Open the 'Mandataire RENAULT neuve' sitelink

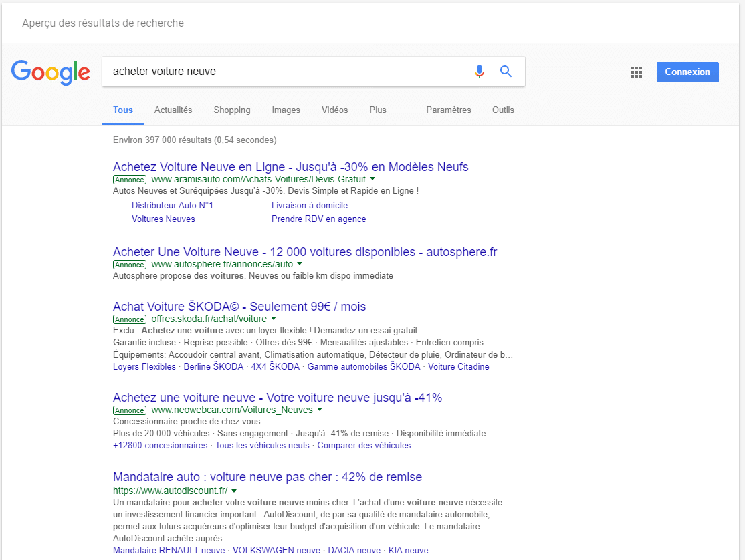point(169,551)
